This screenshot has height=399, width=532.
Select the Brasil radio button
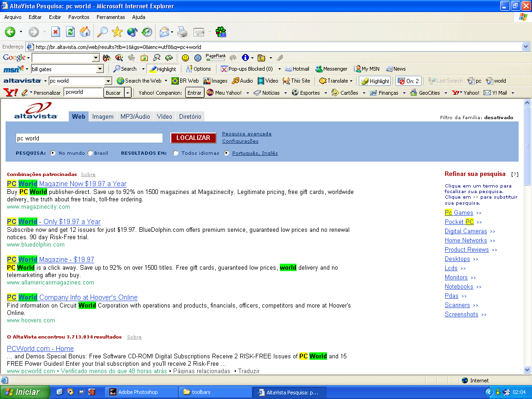click(x=90, y=153)
